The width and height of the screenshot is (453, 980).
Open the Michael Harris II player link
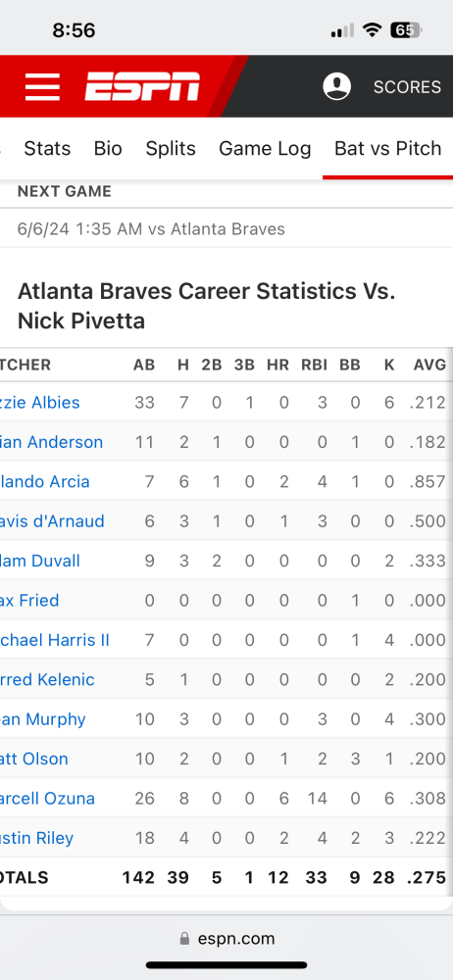pos(55,640)
